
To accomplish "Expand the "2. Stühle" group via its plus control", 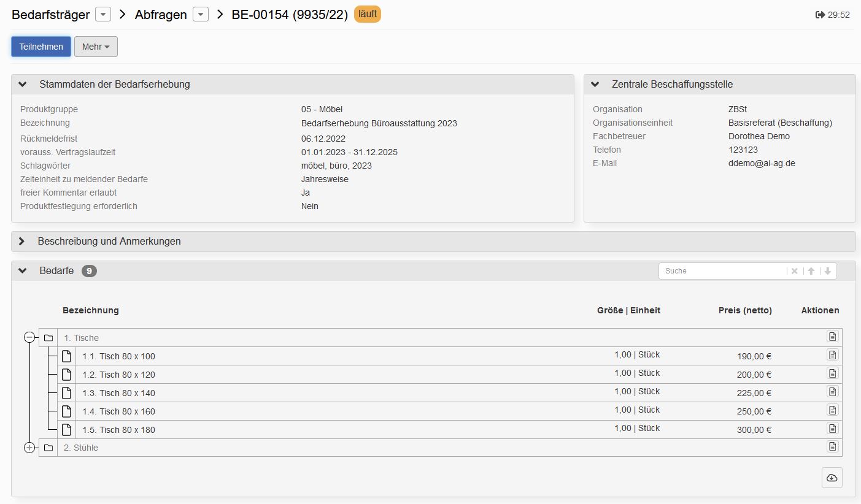I will pyautogui.click(x=29, y=447).
